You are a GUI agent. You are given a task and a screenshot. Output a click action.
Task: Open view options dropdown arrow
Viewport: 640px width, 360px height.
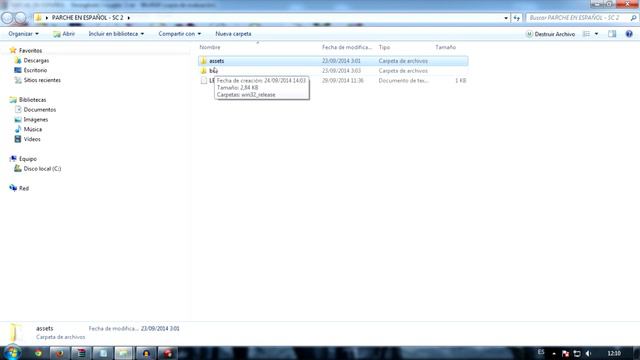pyautogui.click(x=596, y=34)
